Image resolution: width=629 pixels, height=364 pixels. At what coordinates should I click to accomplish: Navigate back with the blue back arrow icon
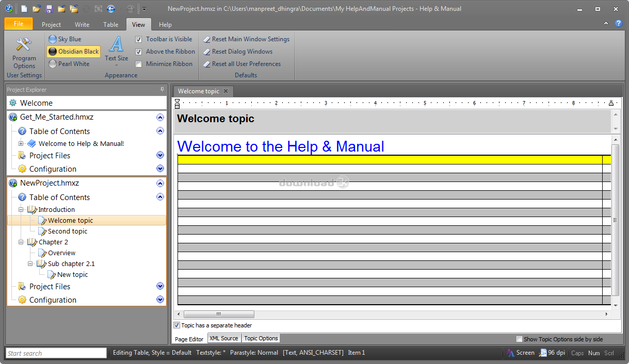pyautogui.click(x=110, y=9)
